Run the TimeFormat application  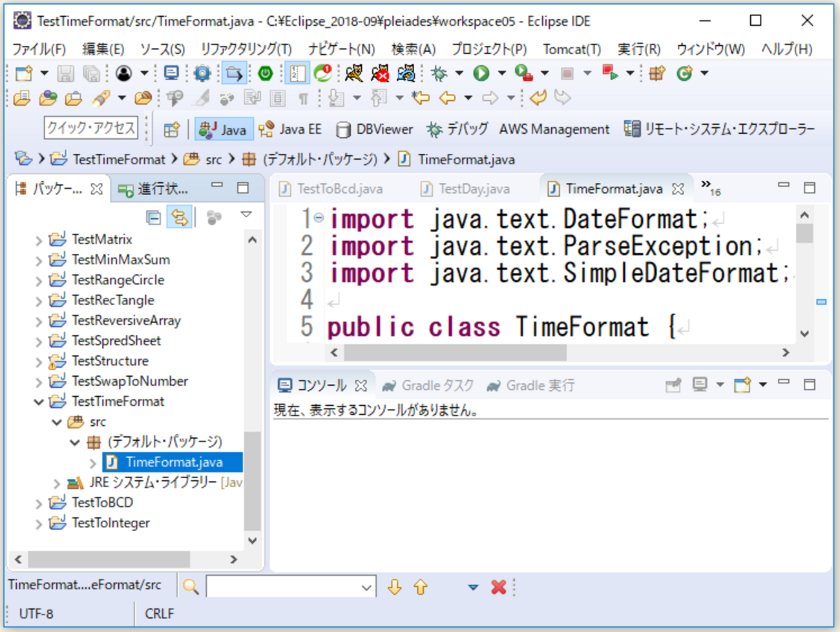click(481, 73)
